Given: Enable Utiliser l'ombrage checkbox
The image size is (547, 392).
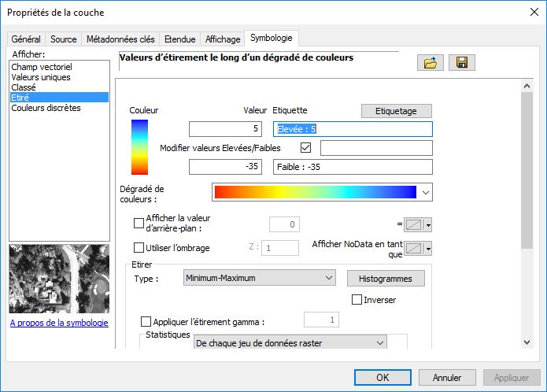Looking at the screenshot, I should tap(139, 248).
